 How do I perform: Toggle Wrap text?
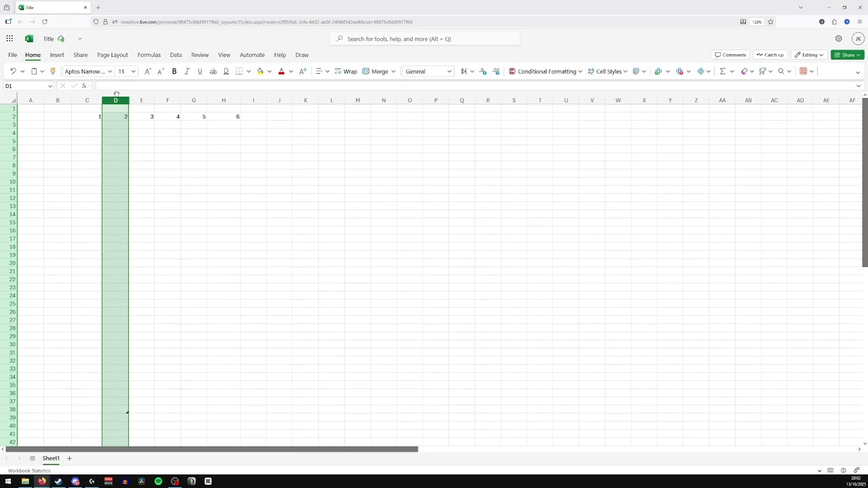346,71
